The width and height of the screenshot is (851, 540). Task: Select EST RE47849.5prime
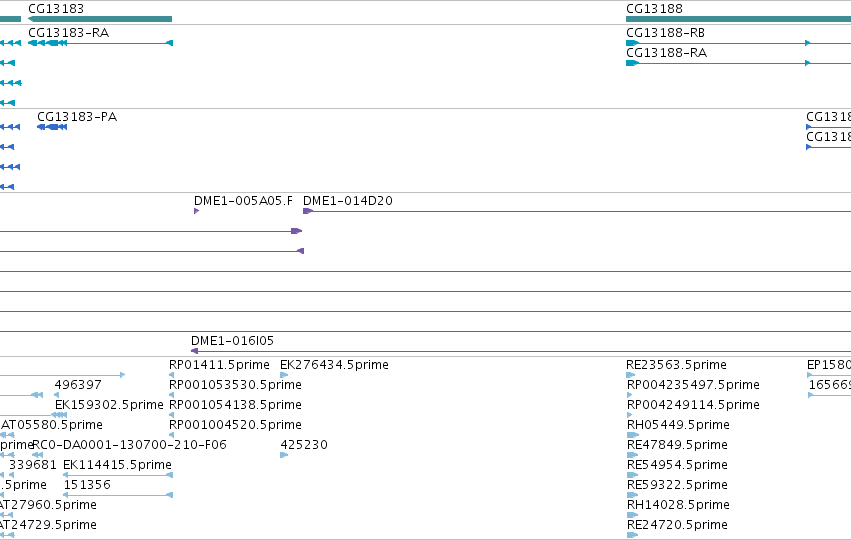677,445
